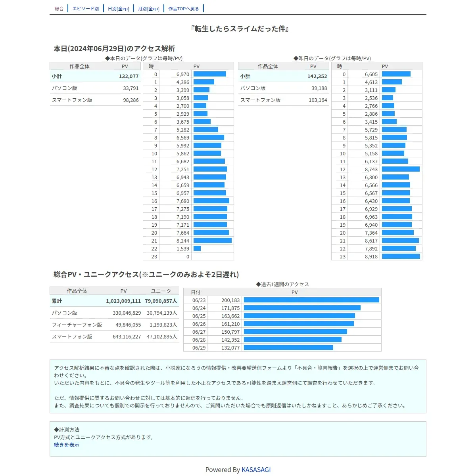This screenshot has width=476, height=476.
Task: Click the ◆過去1週間のアクセス caption
Action: [282, 284]
